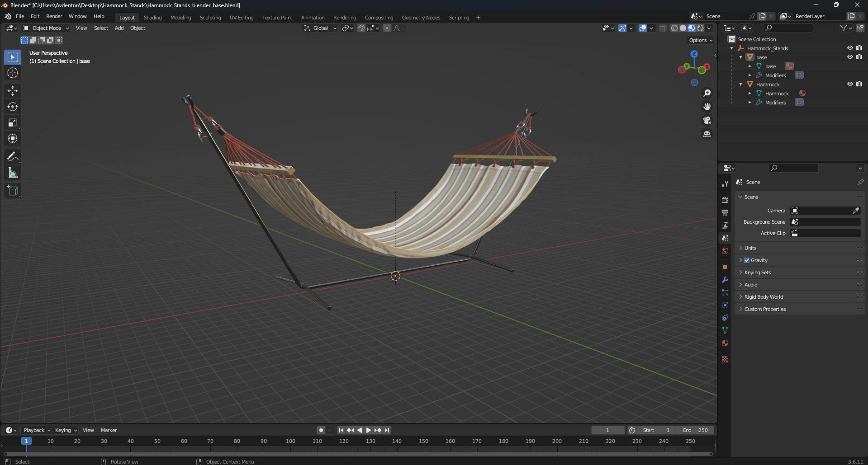Select the Cursor tool in toolbar
Screen dimensions: 868x465
tap(13, 73)
